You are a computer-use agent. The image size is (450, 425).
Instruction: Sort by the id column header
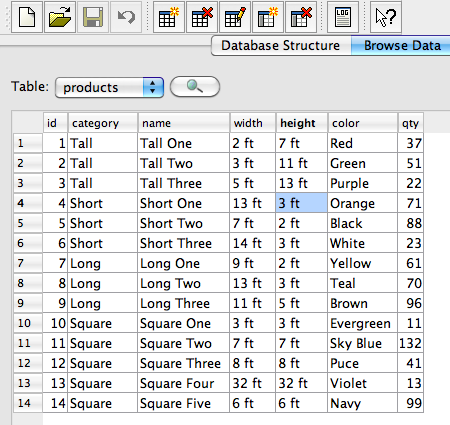click(x=55, y=123)
